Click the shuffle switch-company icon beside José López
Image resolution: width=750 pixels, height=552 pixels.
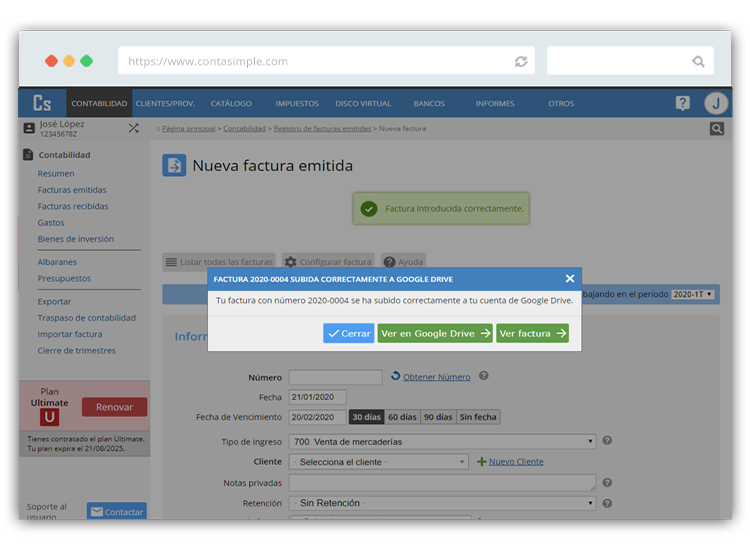pyautogui.click(x=133, y=128)
